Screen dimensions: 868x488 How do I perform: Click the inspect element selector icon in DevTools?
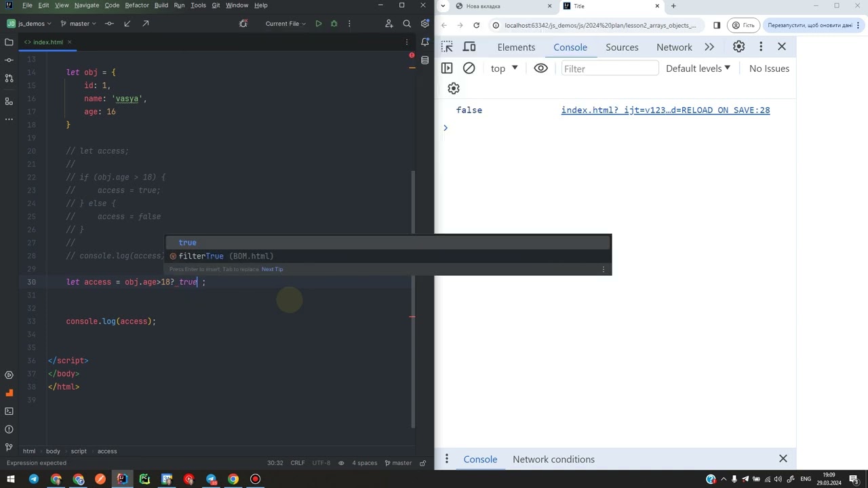(447, 47)
